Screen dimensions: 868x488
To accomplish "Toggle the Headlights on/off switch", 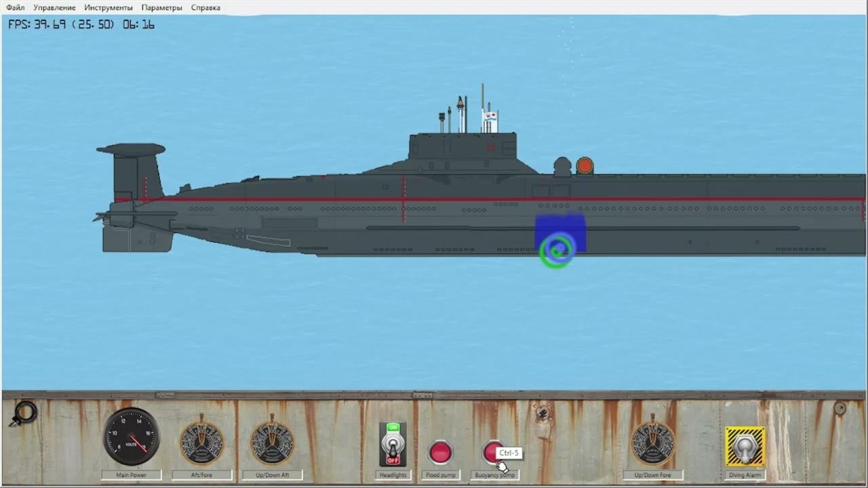I will (393, 444).
